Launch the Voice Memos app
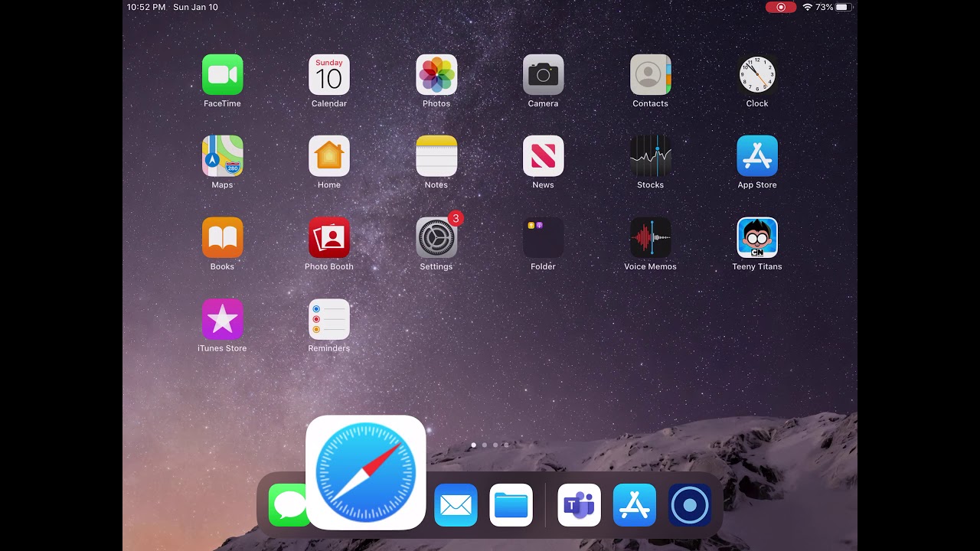The image size is (980, 551). point(650,238)
